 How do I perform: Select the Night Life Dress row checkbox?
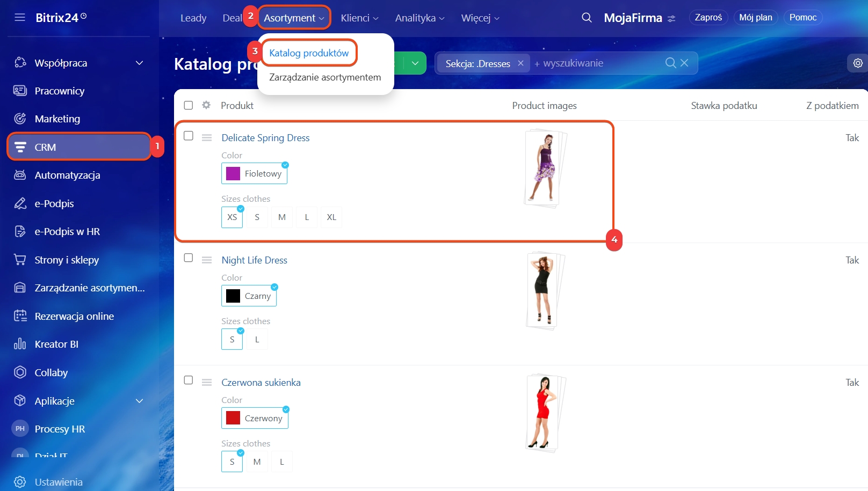coord(189,258)
